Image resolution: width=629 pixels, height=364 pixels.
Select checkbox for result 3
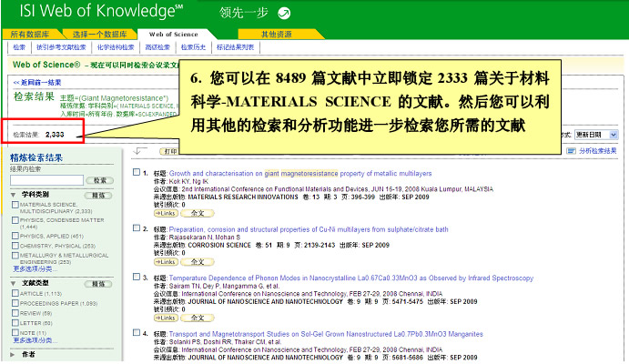pos(137,277)
